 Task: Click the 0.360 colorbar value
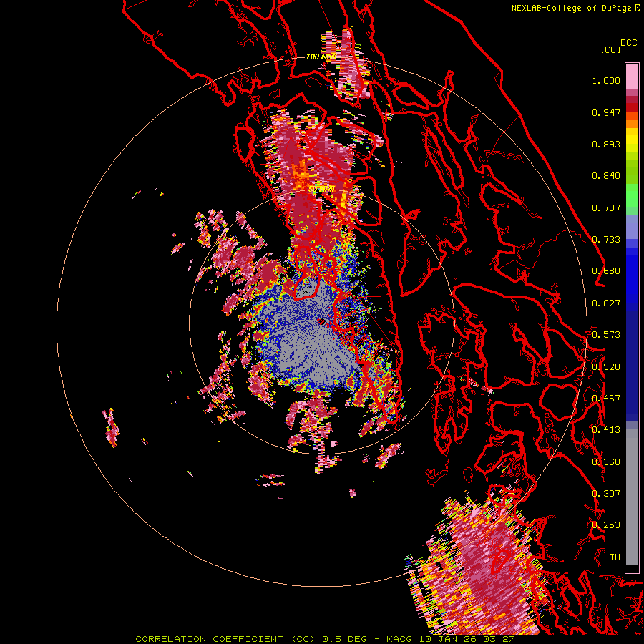coord(606,462)
